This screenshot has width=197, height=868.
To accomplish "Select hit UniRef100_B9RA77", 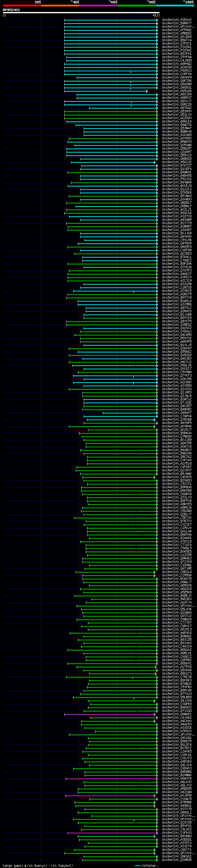I will tap(176, 23).
